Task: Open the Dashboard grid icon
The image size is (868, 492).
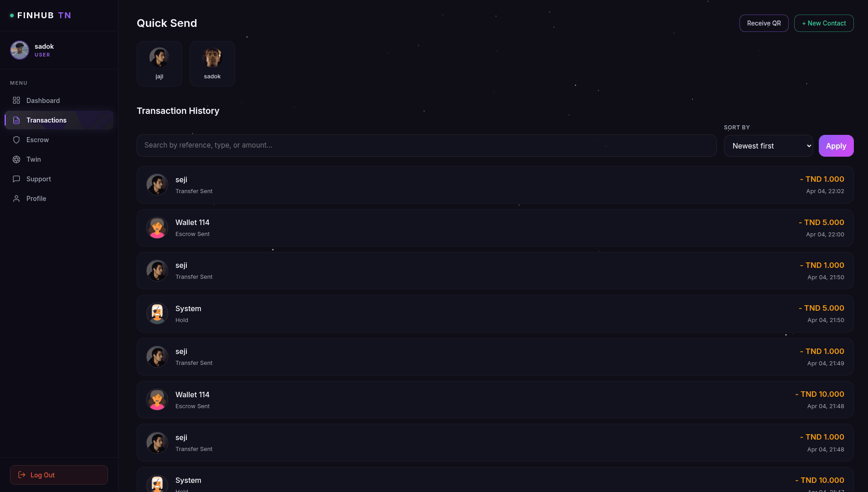Action: click(16, 100)
